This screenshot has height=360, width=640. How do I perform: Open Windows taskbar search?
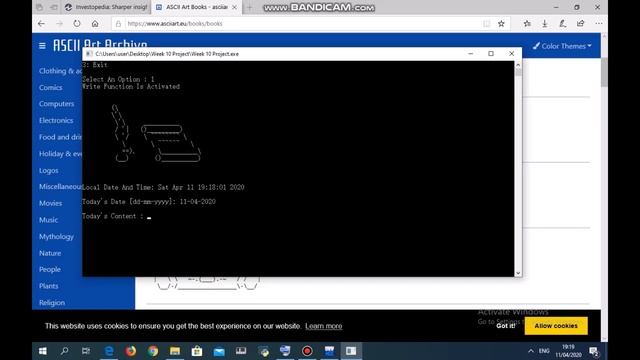pos(64,351)
